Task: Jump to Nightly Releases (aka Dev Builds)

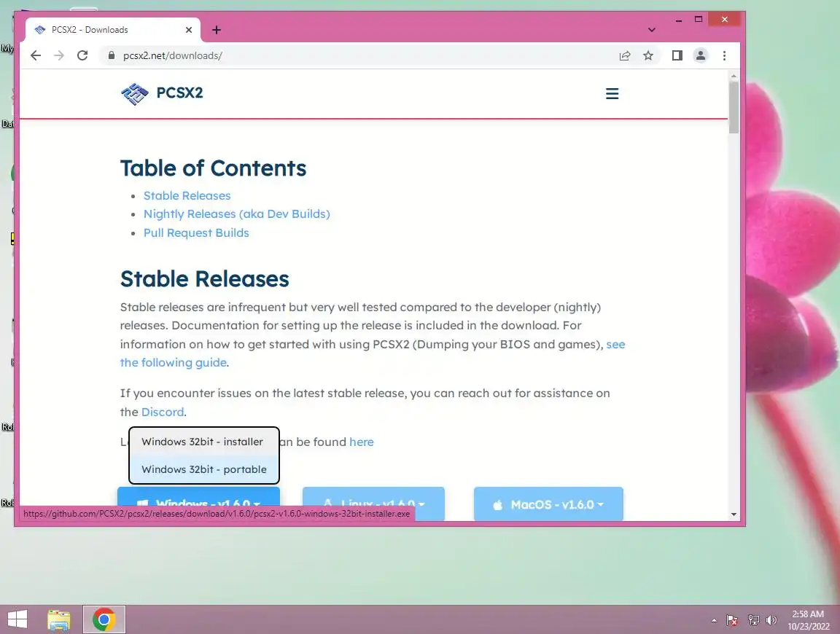Action: pos(237,214)
